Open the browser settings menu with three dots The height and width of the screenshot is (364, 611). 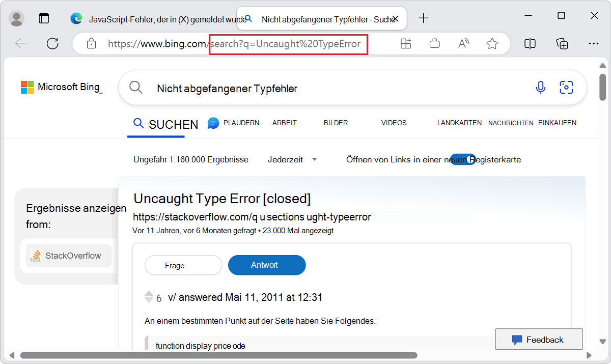pos(594,43)
